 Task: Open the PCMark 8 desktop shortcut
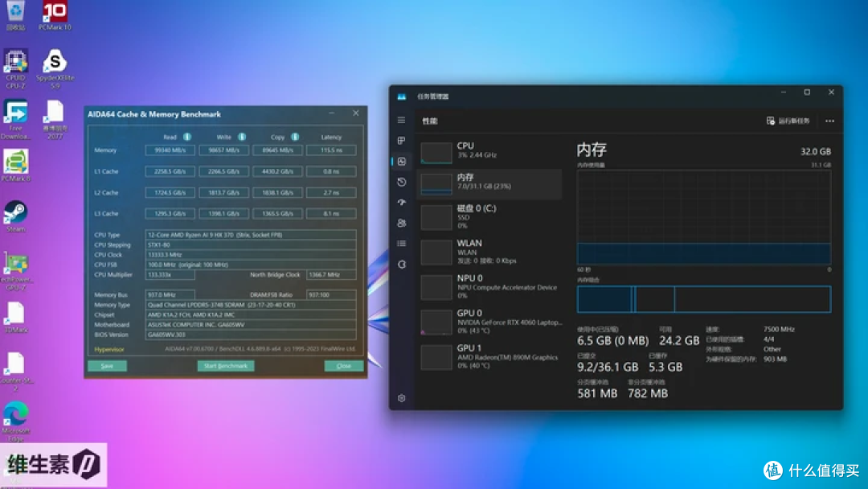[x=15, y=165]
